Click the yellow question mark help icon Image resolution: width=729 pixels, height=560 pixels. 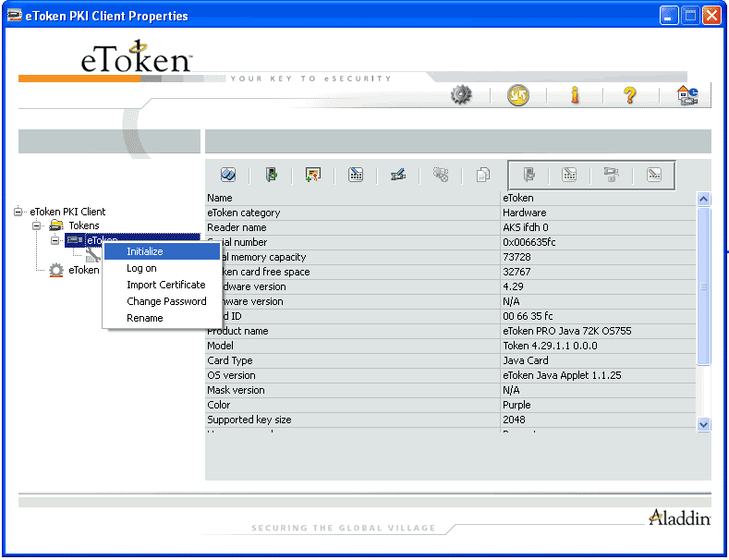point(630,94)
